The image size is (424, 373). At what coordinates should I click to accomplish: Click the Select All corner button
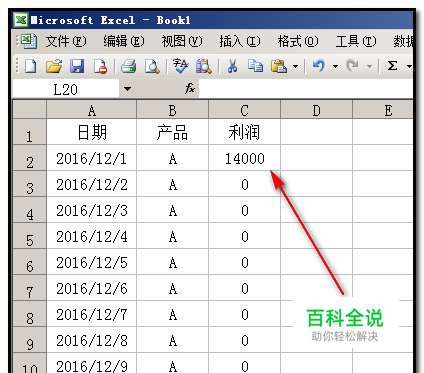tap(29, 110)
